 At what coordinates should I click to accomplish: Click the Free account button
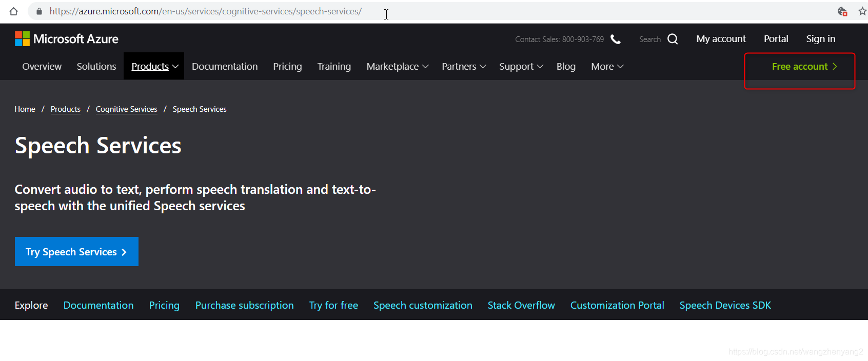coord(804,67)
